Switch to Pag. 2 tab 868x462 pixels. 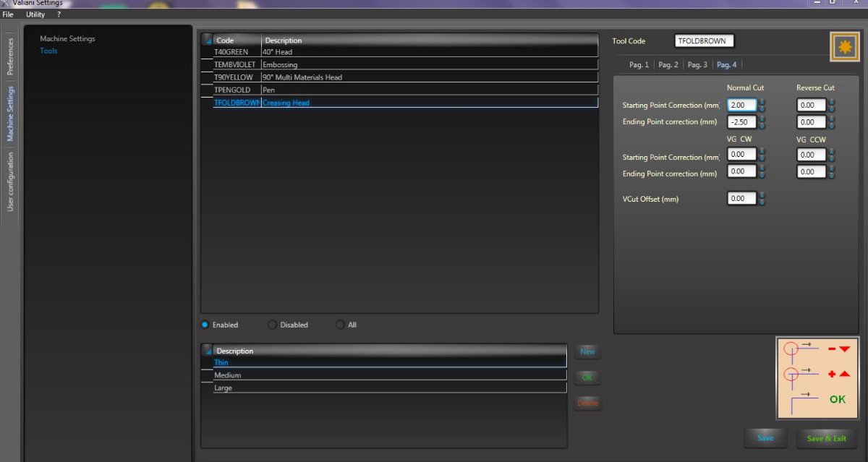click(668, 65)
